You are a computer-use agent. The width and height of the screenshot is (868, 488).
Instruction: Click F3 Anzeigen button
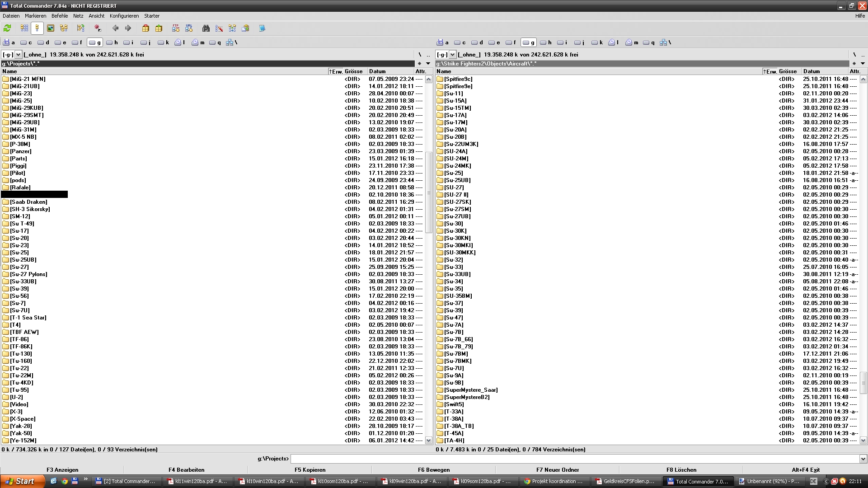click(62, 470)
